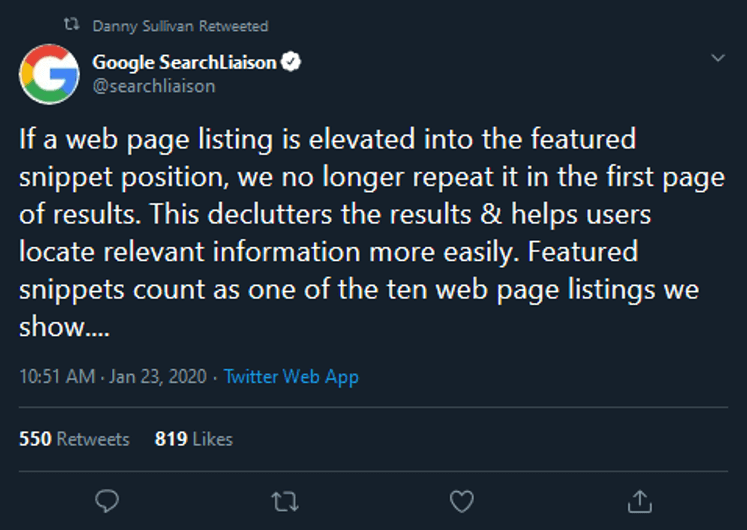Image resolution: width=747 pixels, height=530 pixels.
Task: Open the Google SearchLiaison display name
Action: point(184,62)
